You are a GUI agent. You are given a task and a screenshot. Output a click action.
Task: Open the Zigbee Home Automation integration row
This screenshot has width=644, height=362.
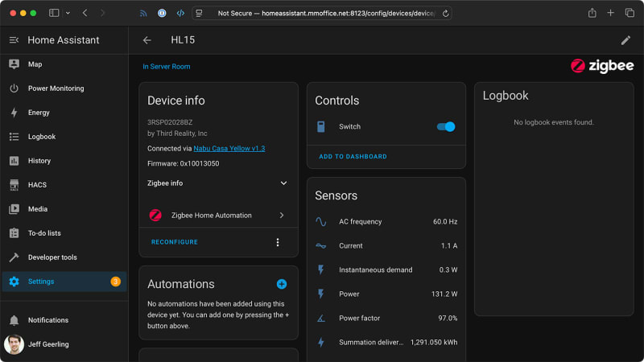click(217, 216)
